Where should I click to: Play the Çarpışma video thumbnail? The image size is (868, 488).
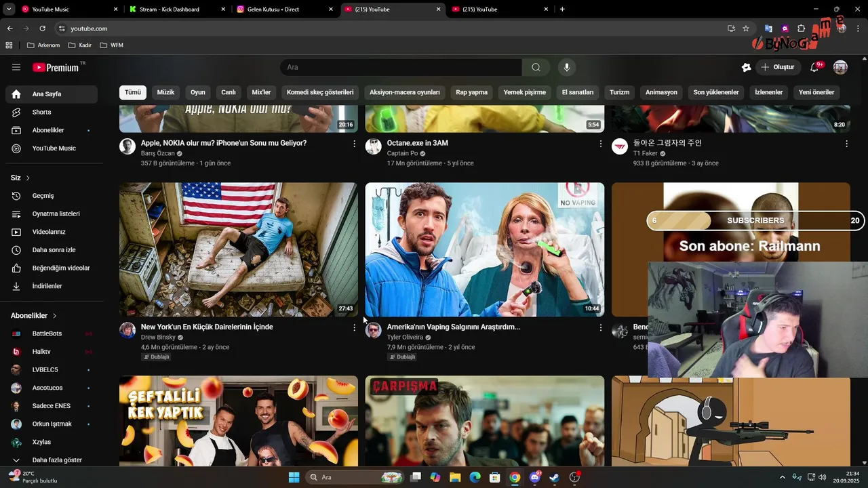(485, 421)
